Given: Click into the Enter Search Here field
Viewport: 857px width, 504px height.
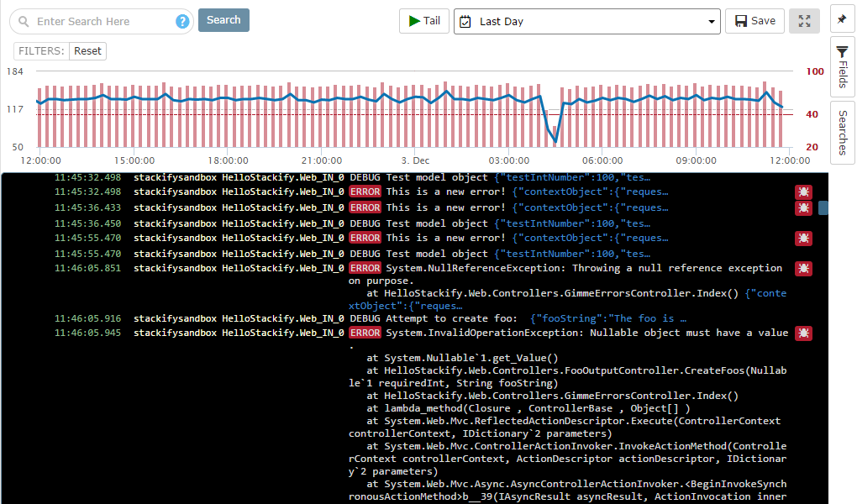Looking at the screenshot, I should pos(101,21).
